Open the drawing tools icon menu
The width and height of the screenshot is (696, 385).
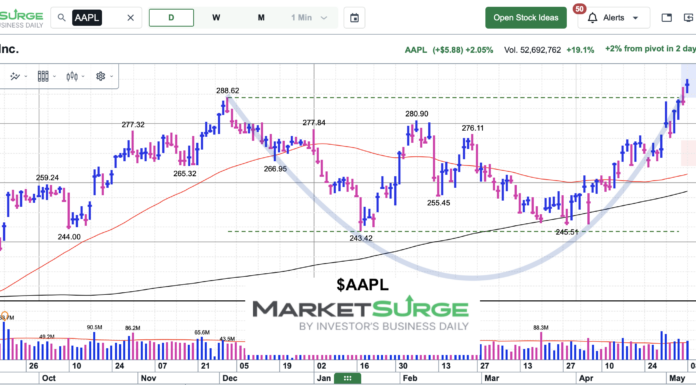tap(15, 76)
